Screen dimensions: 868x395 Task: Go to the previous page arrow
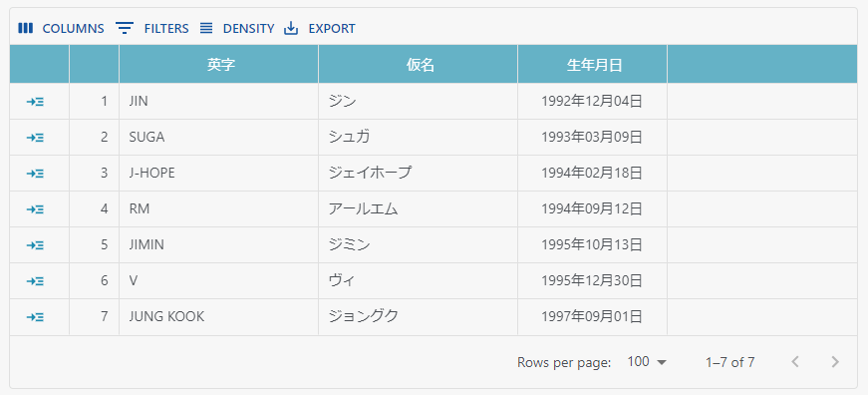point(795,362)
